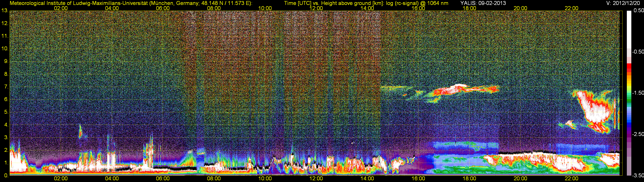The height and width of the screenshot is (182, 644).
Task: Click 04:00 on the top time axis
Action: coord(112,8)
